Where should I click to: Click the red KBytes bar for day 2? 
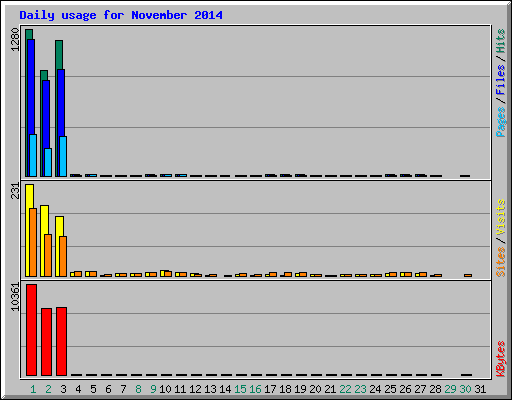pos(46,342)
